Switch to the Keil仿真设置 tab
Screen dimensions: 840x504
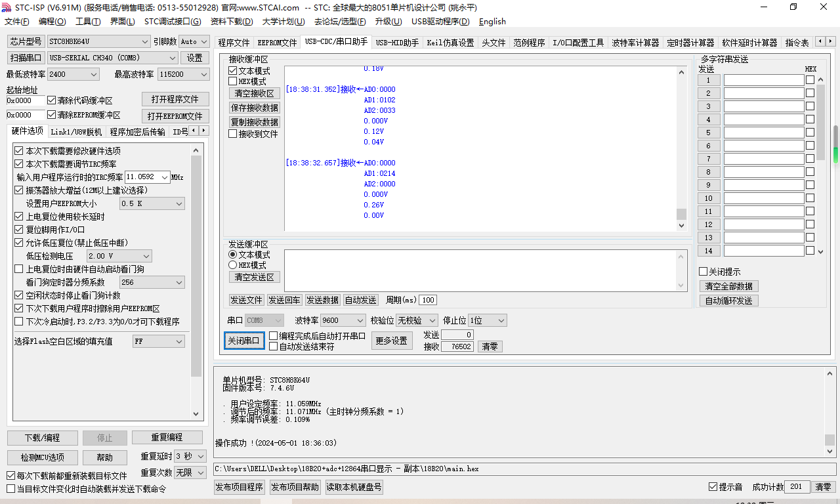tap(450, 43)
